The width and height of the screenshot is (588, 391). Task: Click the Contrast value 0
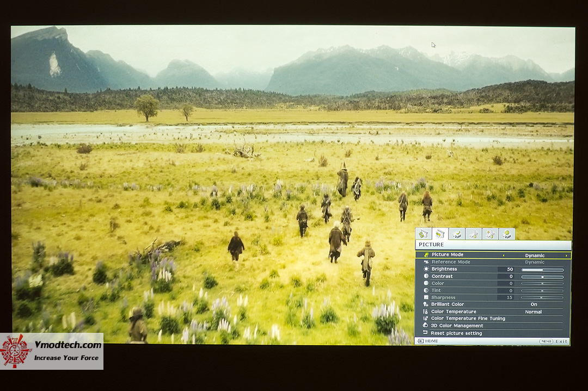511,276
